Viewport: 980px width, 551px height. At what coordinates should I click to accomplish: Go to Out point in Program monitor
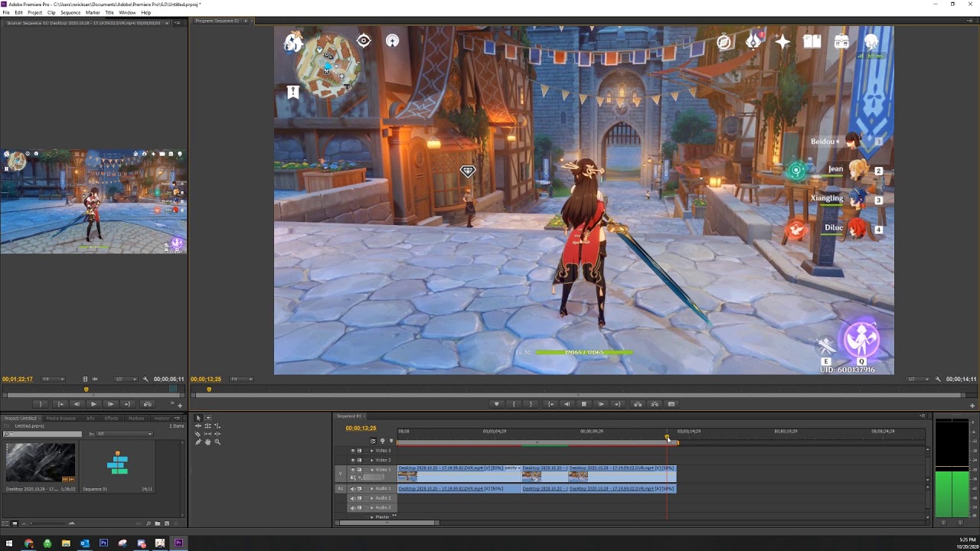click(x=618, y=404)
